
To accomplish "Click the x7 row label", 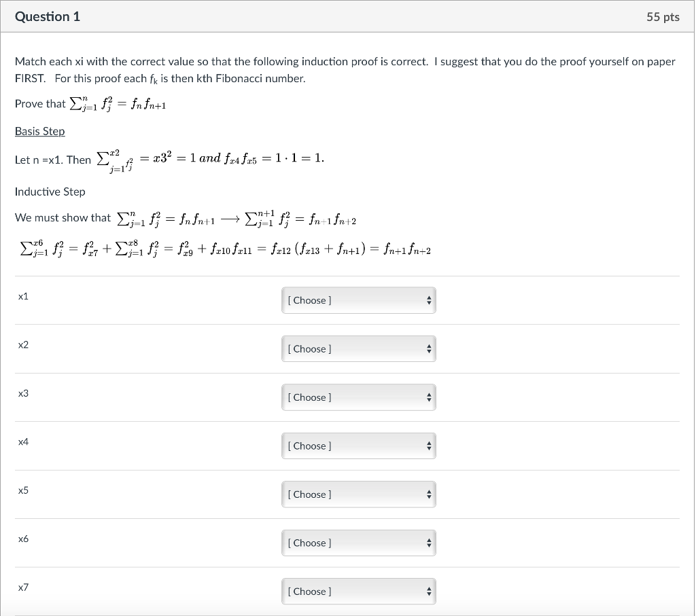I will (24, 587).
